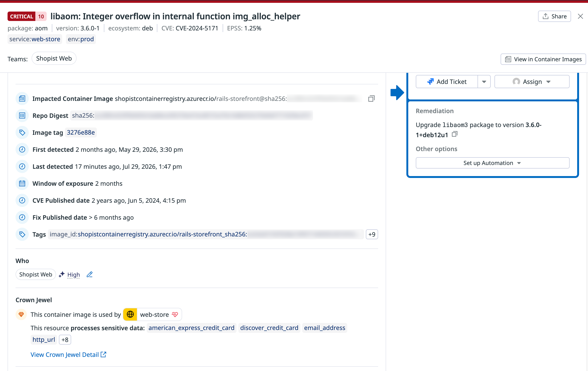Image resolution: width=588 pixels, height=371 pixels.
Task: Edit the team owner with pencil icon
Action: (x=90, y=275)
